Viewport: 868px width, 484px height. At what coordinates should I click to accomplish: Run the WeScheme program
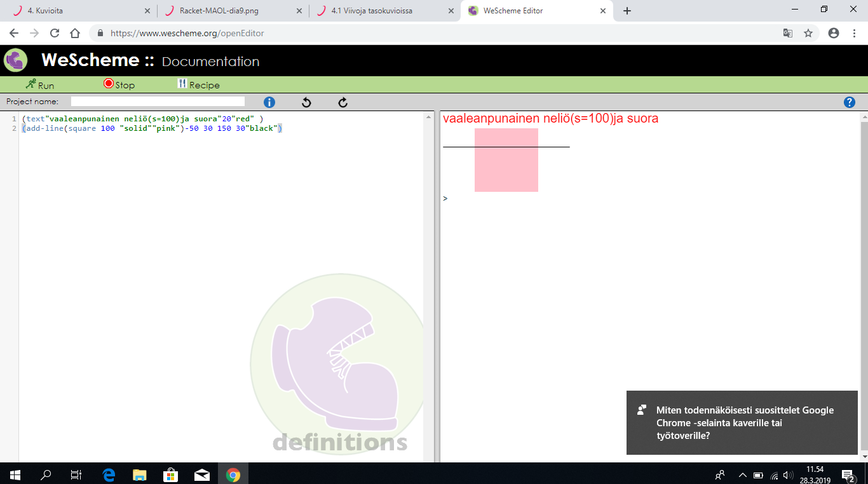coord(39,84)
